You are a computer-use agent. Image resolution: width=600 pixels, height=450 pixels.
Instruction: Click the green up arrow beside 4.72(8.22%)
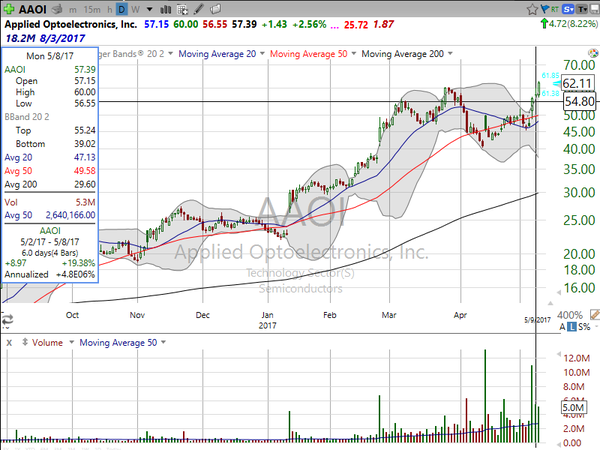[544, 24]
